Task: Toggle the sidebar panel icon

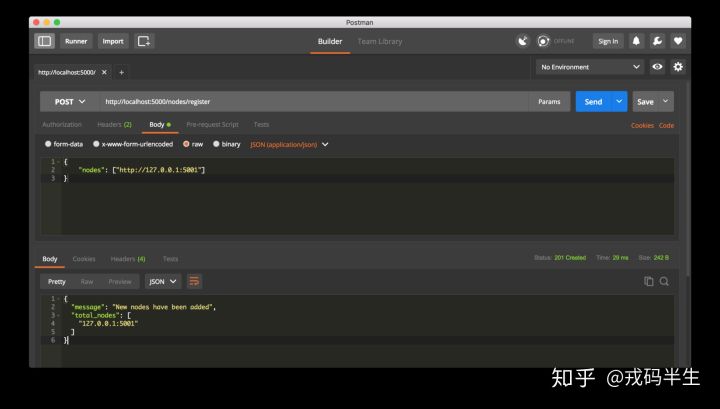Action: pos(44,41)
